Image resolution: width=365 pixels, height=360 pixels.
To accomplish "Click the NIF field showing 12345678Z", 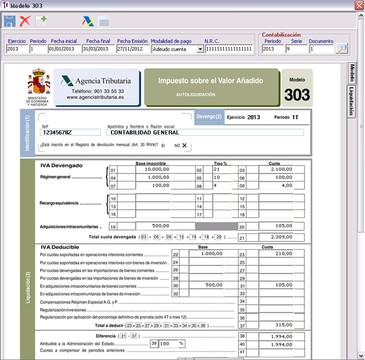I will click(x=71, y=132).
